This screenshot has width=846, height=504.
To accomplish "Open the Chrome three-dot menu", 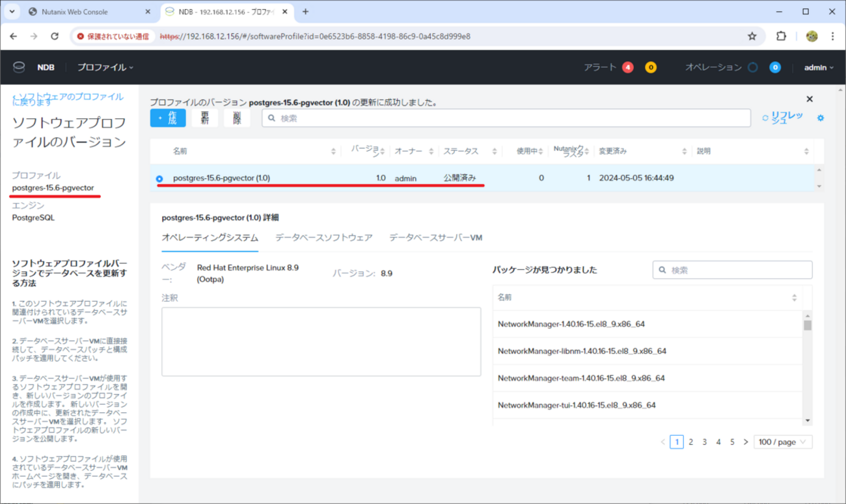I will (833, 36).
